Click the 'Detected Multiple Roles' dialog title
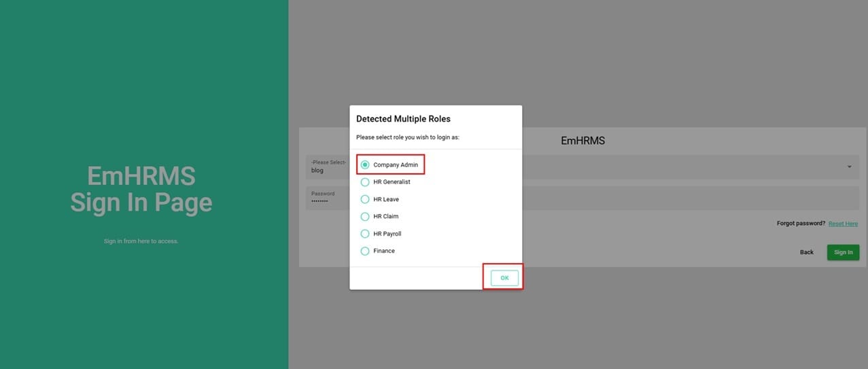 pos(403,119)
